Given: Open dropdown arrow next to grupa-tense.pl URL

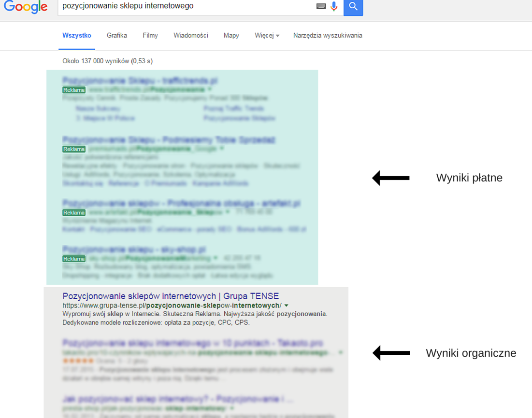Looking at the screenshot, I should [x=287, y=306].
